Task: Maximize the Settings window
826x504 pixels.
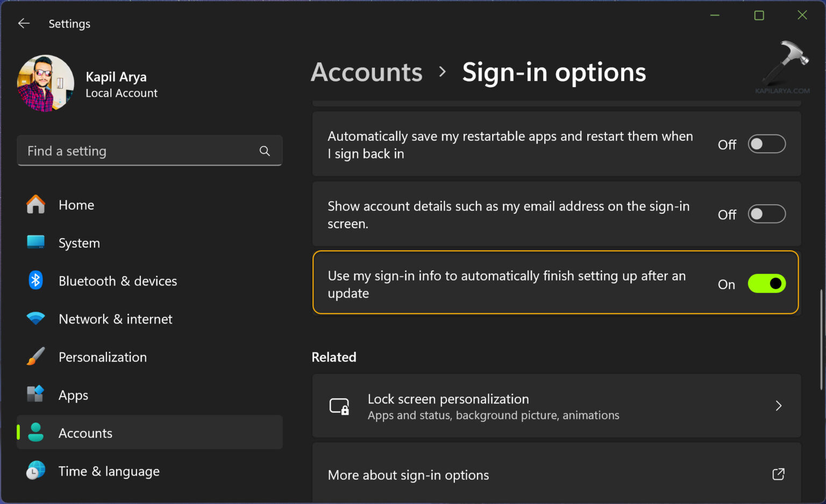Action: point(759,16)
